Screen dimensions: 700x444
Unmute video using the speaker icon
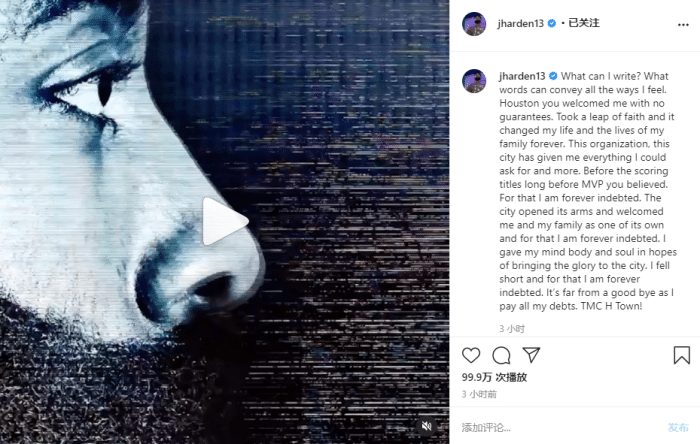coord(426,426)
